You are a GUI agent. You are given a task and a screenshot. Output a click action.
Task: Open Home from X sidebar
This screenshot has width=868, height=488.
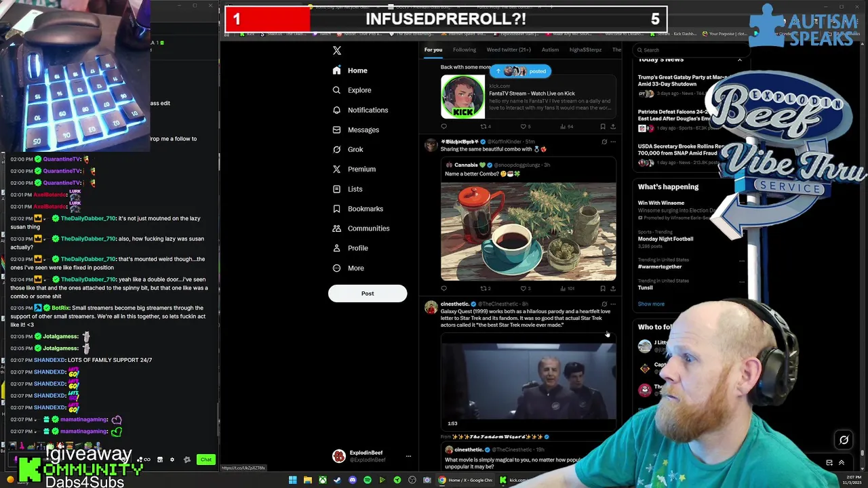[350, 70]
